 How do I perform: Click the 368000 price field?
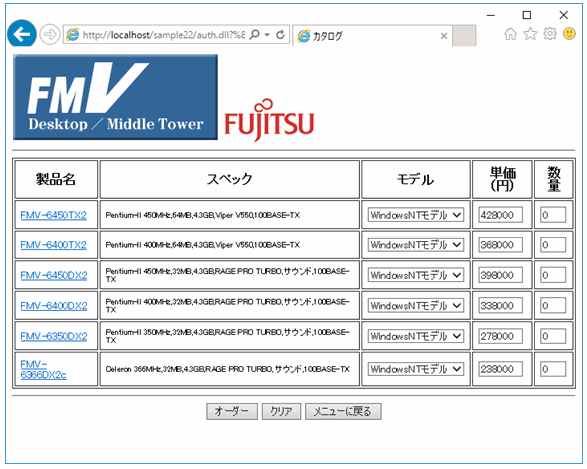(x=501, y=245)
